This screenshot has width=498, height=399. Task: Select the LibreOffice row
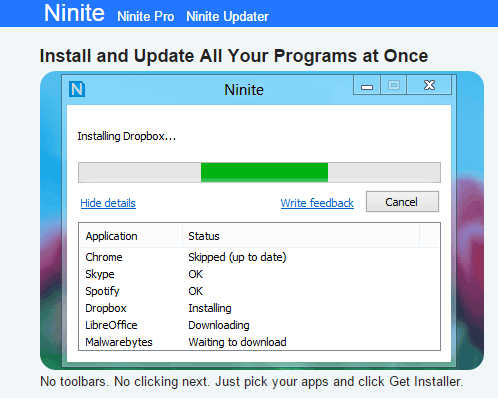[x=259, y=325]
